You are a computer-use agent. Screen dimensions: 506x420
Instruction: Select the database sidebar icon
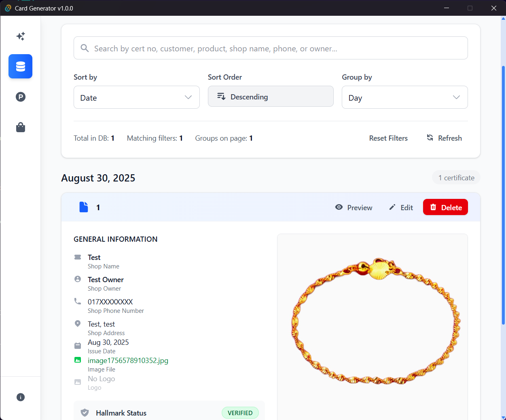[21, 66]
